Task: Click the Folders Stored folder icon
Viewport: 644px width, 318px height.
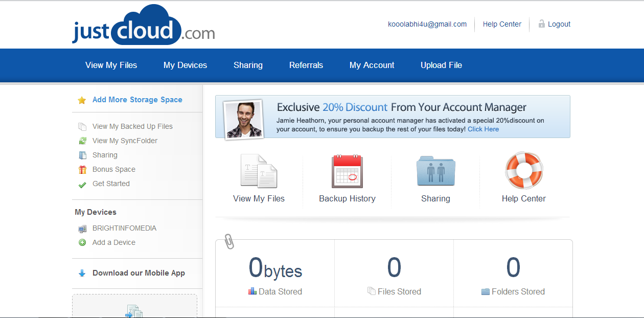Action: pos(486,292)
